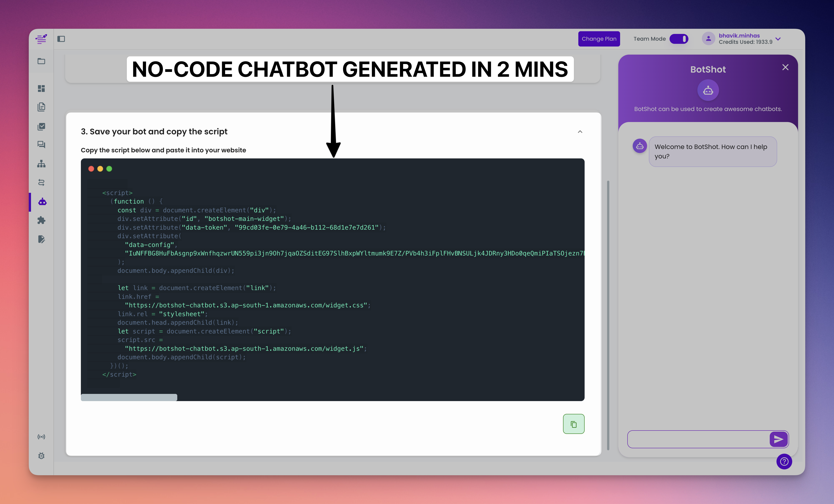This screenshot has width=834, height=504.
Task: Open the dashboard grid icon
Action: coord(41,89)
